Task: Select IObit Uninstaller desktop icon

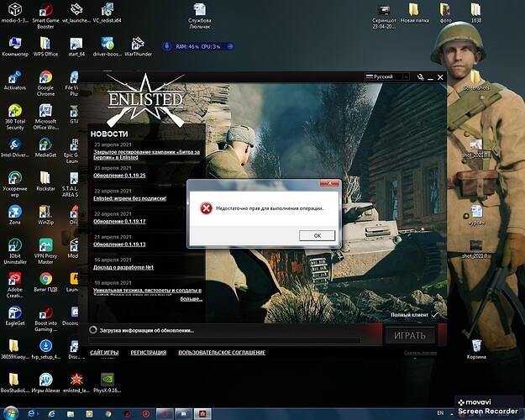Action: click(x=15, y=251)
